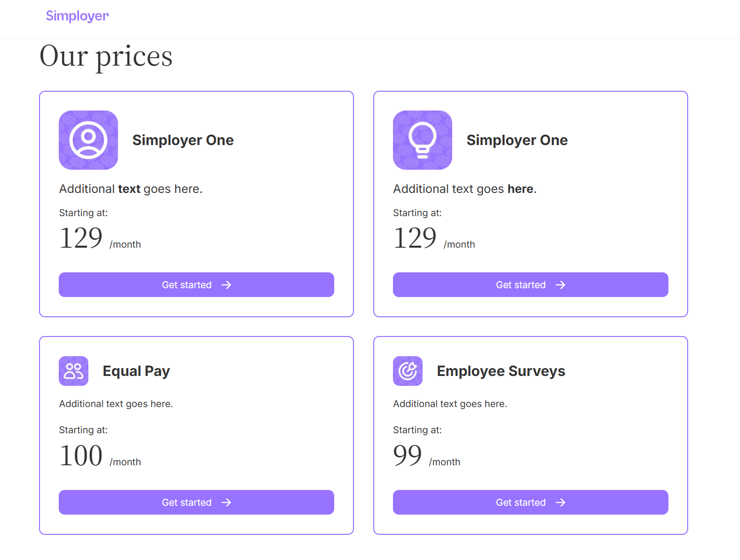
Task: Click the arrow in Employee Surveys' Get started button
Action: (x=560, y=502)
